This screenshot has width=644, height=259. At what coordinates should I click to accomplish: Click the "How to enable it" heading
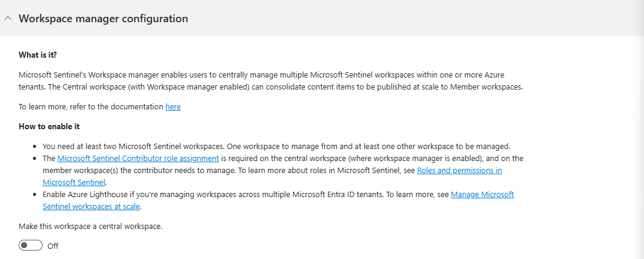point(49,127)
